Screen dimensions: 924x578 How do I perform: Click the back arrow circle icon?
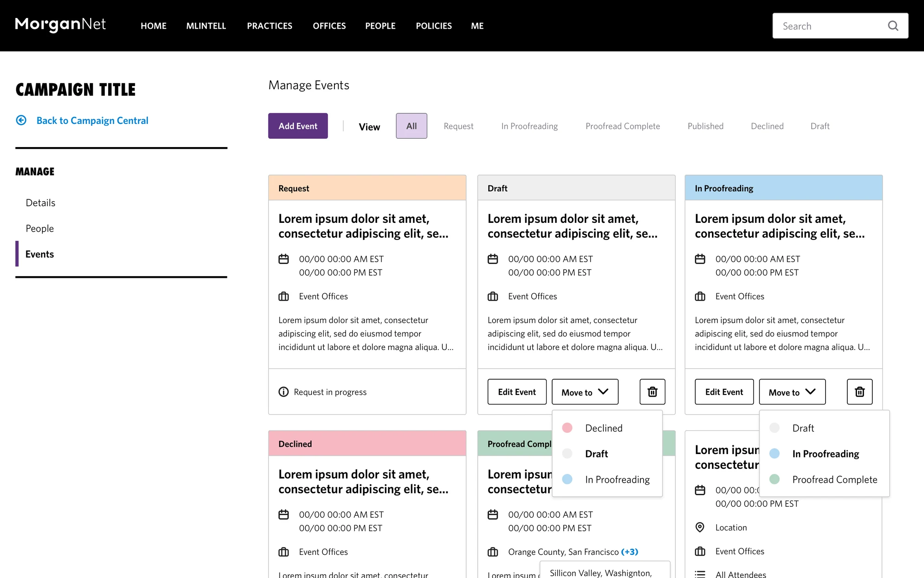(21, 120)
